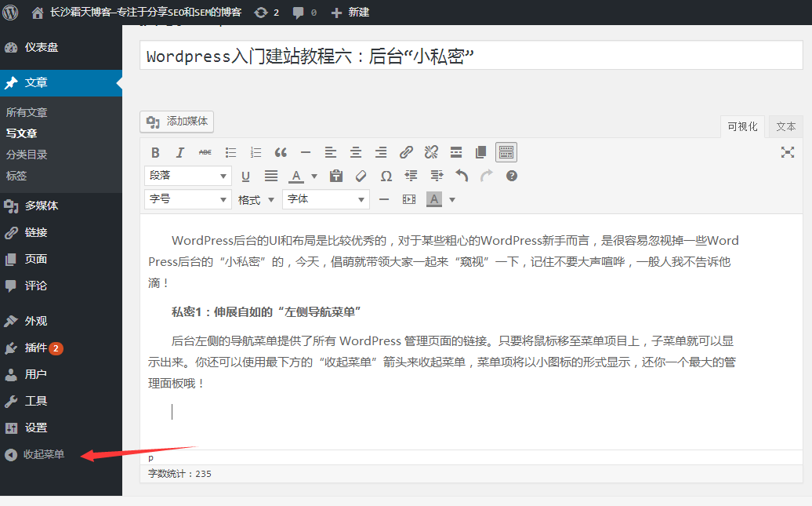This screenshot has width=812, height=506.
Task: Insert special character omega symbol
Action: [386, 177]
